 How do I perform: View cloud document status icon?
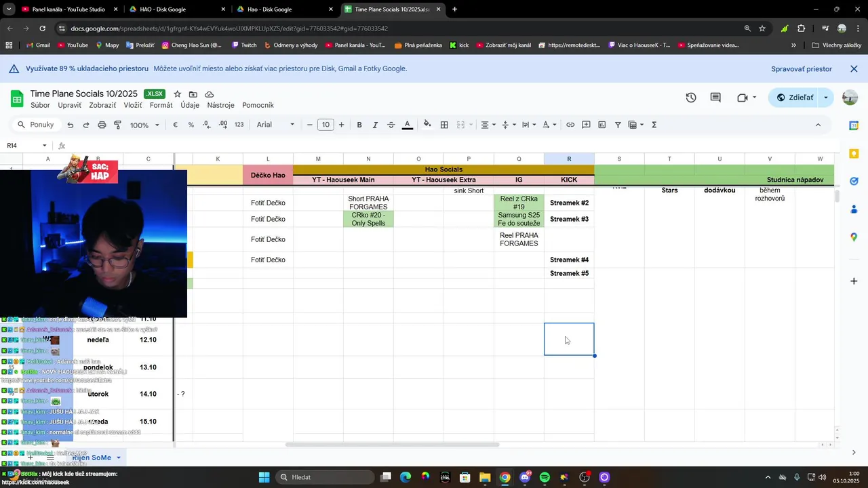(x=210, y=94)
